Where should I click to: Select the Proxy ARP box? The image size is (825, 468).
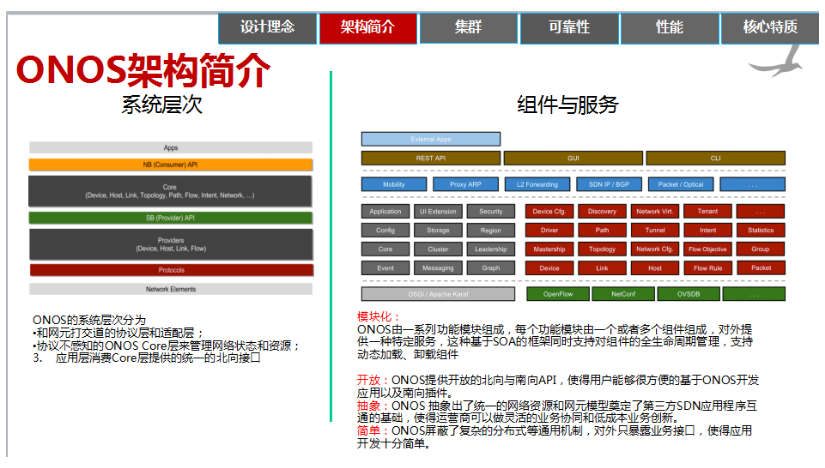tap(466, 184)
